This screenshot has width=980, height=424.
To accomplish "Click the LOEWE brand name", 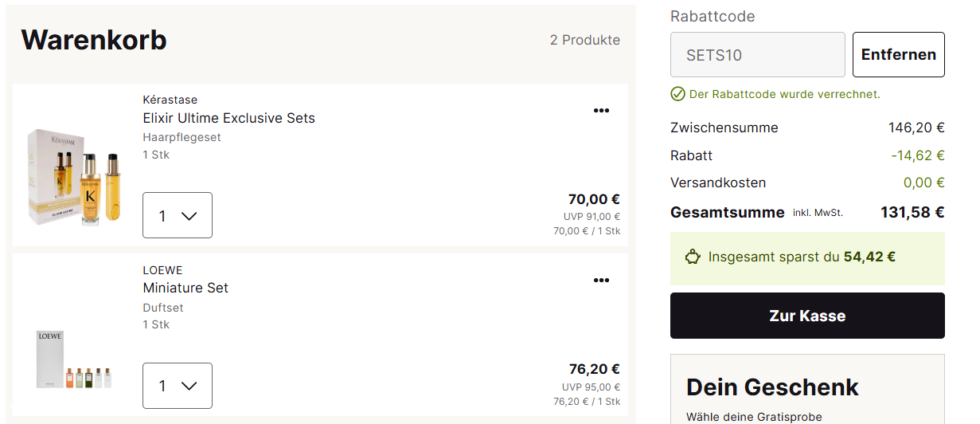I will [162, 270].
